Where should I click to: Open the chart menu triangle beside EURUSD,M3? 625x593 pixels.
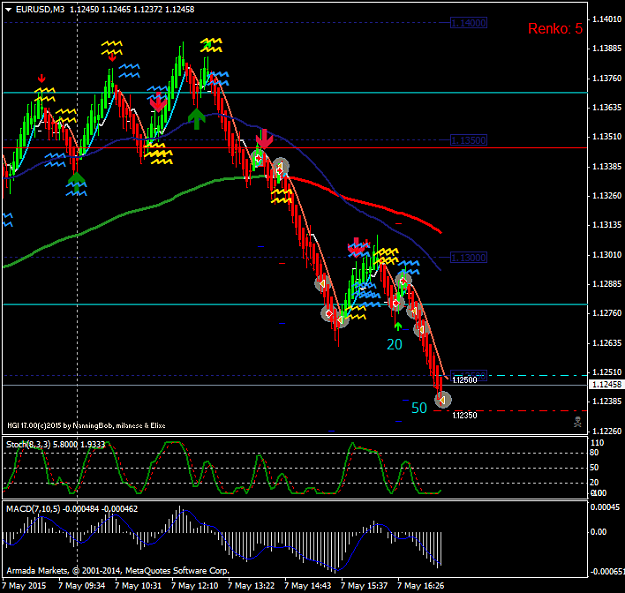[x=8, y=10]
